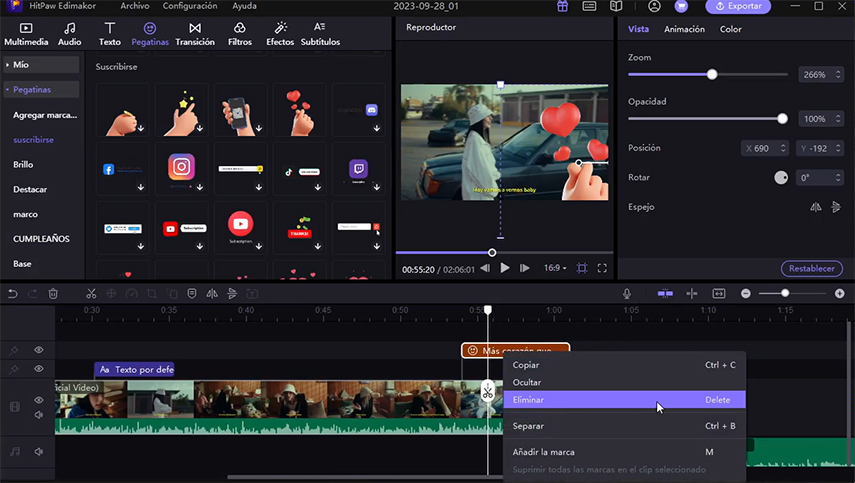Screen dimensions: 855x483
Task: Flip horizontally with Espejo icon
Action: coord(816,207)
